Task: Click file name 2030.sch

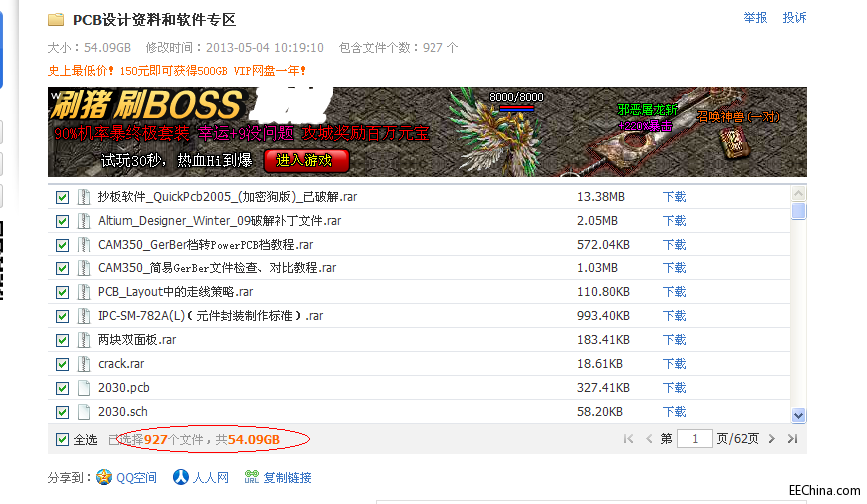Action: pos(123,412)
